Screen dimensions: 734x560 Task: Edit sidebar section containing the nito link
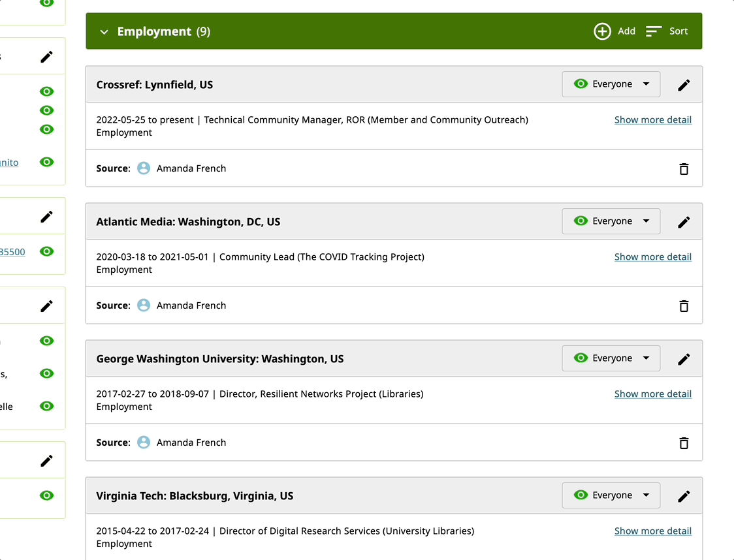(47, 57)
